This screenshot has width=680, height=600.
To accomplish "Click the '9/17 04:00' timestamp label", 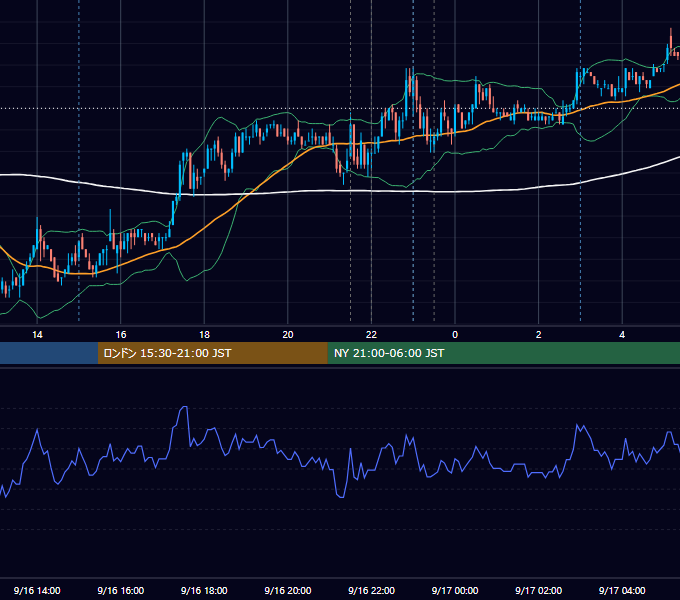I will [x=622, y=590].
